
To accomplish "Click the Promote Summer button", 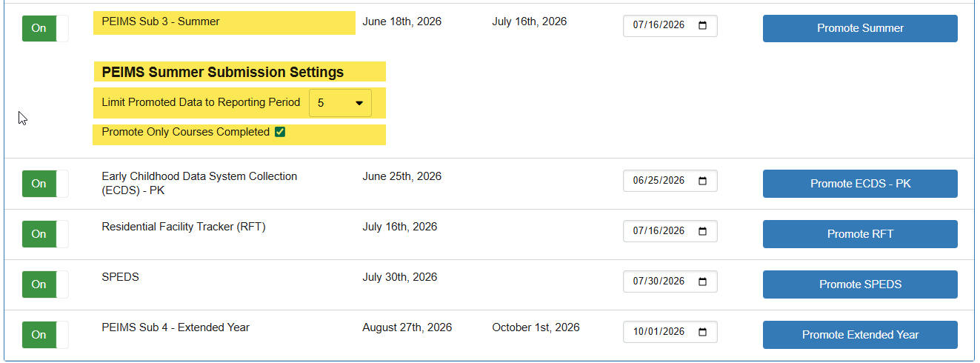I will (860, 28).
